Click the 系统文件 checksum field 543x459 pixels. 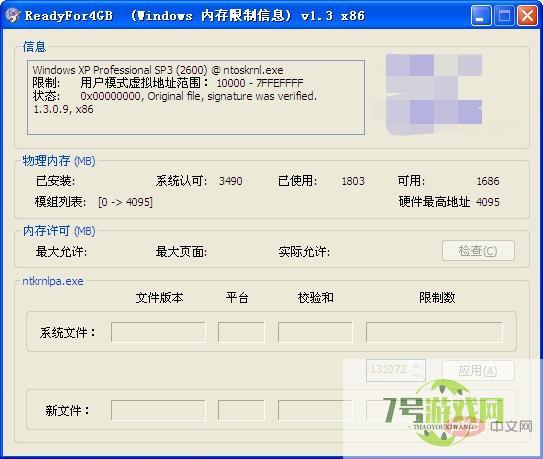tap(315, 333)
